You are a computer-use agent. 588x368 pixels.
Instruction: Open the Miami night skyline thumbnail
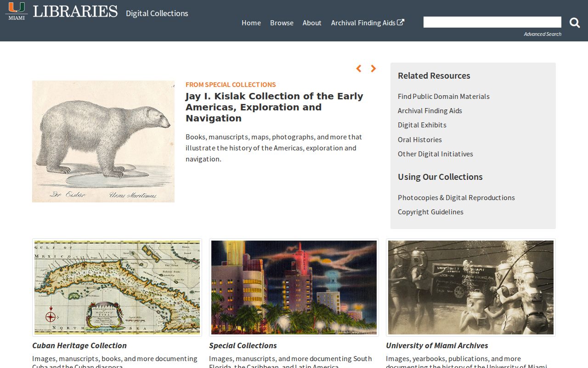click(x=294, y=287)
